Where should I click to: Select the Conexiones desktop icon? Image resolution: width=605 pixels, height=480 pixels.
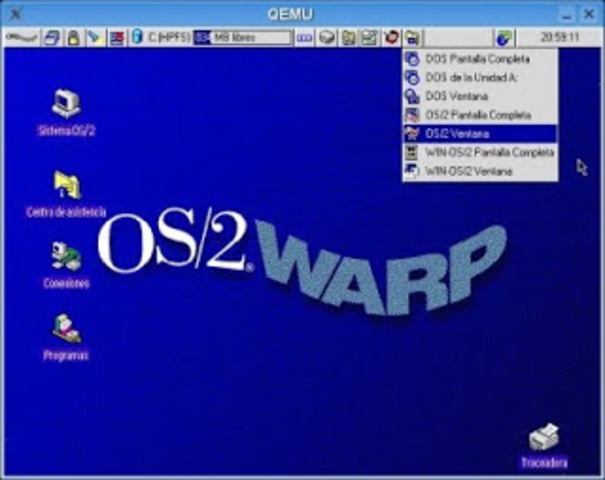[x=66, y=256]
